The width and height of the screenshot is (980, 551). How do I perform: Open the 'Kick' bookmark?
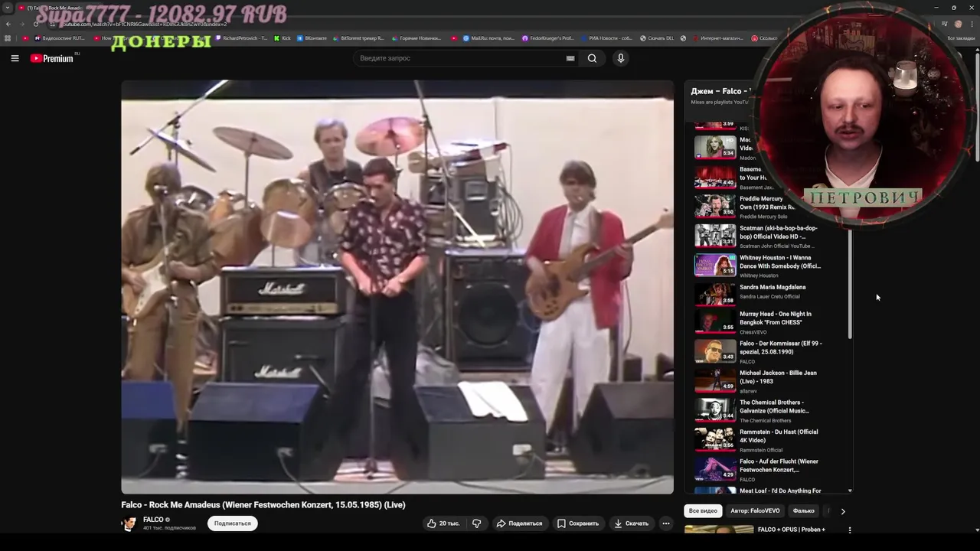click(283, 38)
